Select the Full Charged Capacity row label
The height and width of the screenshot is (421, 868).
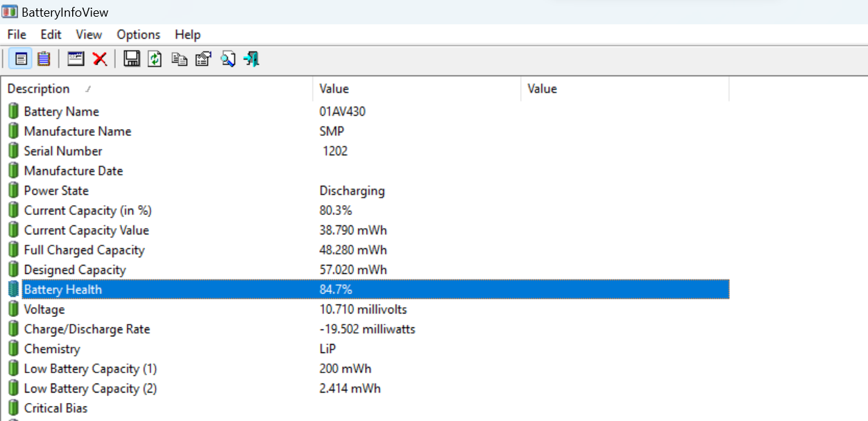coord(84,250)
